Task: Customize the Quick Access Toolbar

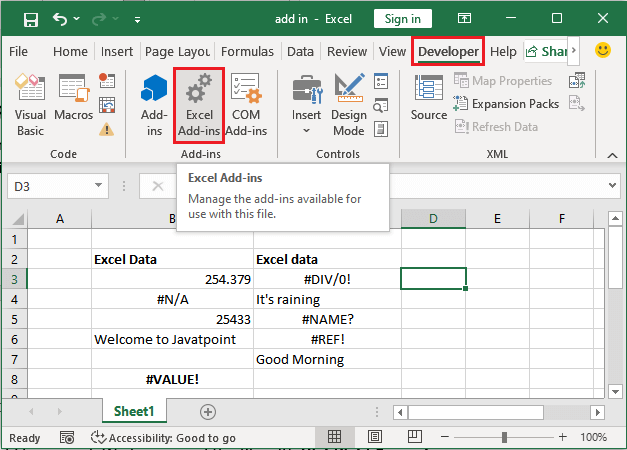Action: tap(137, 19)
